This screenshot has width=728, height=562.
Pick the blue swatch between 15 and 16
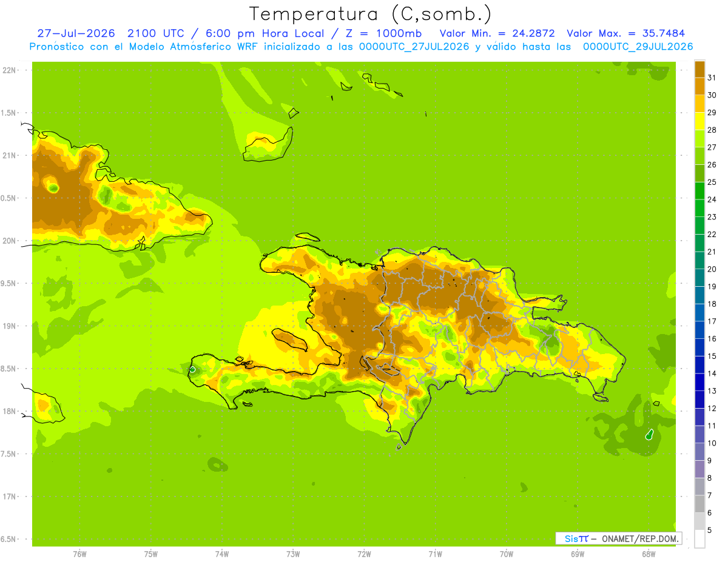click(x=699, y=347)
